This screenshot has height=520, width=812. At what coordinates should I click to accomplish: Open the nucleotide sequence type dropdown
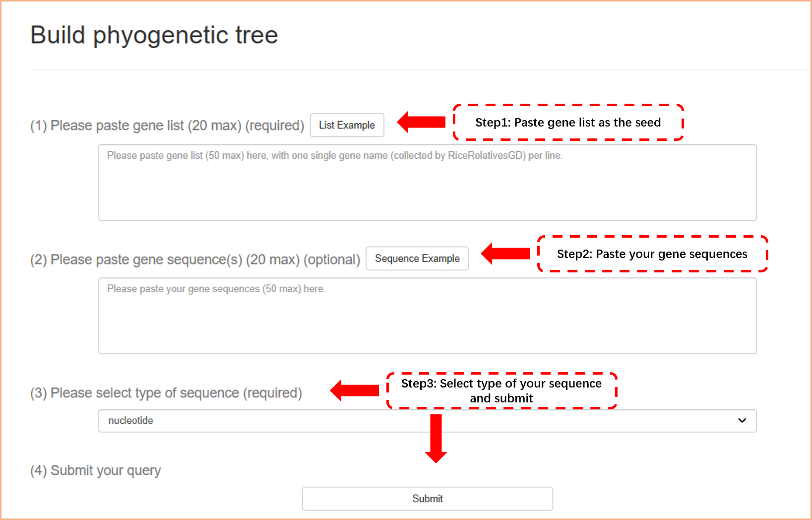427,421
